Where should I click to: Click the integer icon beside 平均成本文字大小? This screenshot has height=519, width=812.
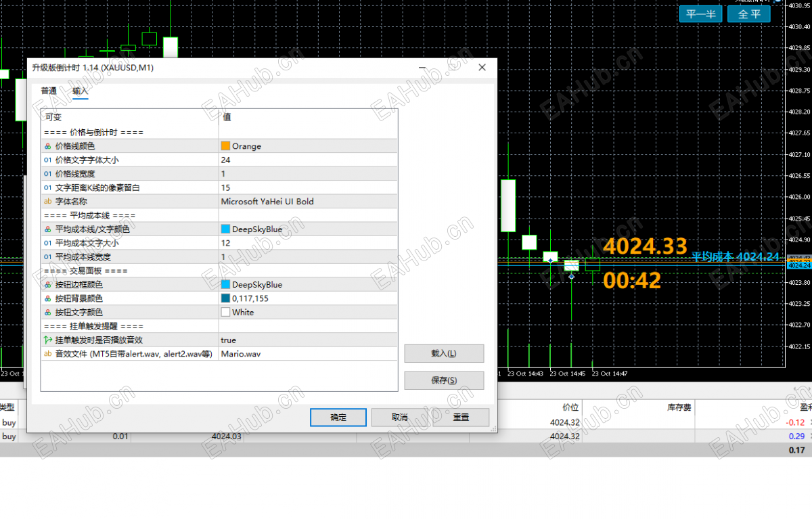(47, 243)
